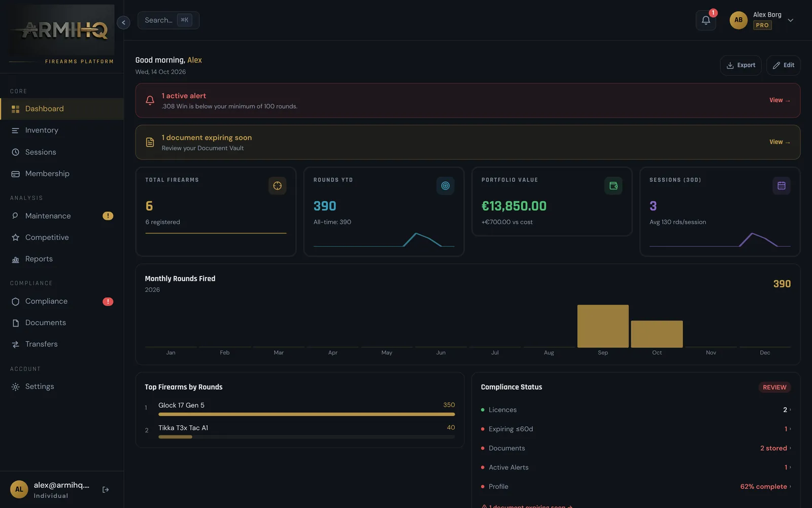Image resolution: width=812 pixels, height=508 pixels.
Task: Click the Export button
Action: [740, 66]
